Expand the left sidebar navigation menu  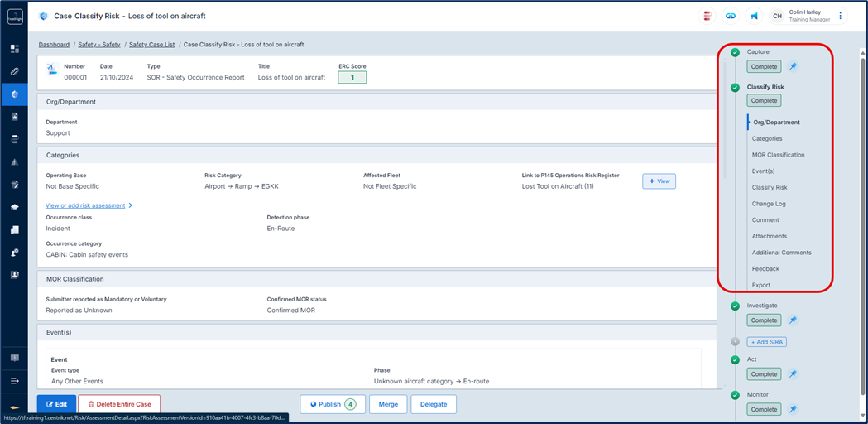point(15,381)
